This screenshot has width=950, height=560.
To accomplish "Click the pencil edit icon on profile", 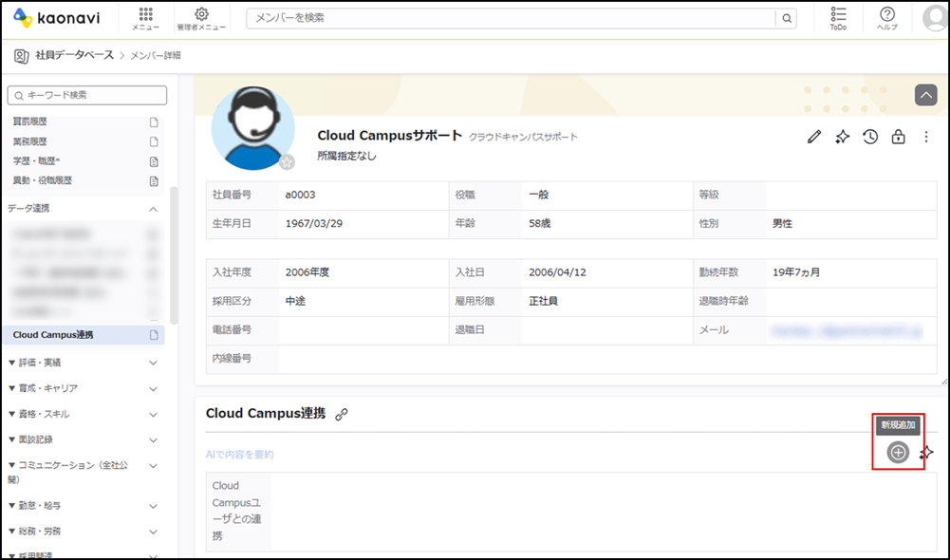I will pyautogui.click(x=813, y=137).
